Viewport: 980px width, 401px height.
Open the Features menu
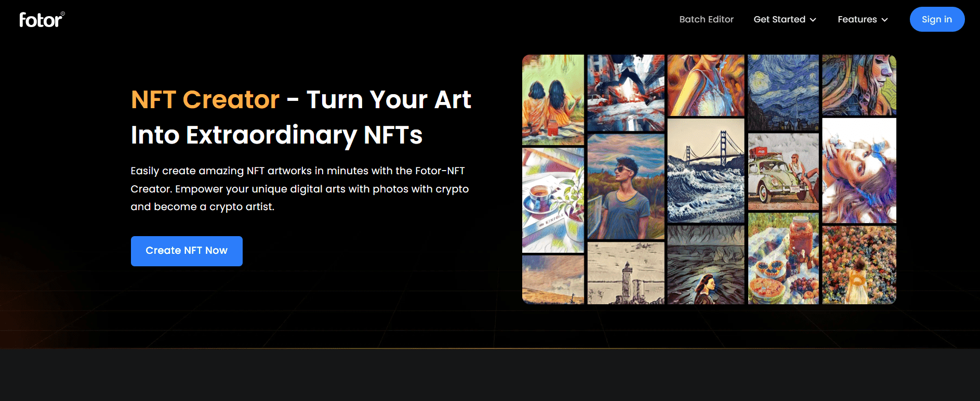(863, 19)
